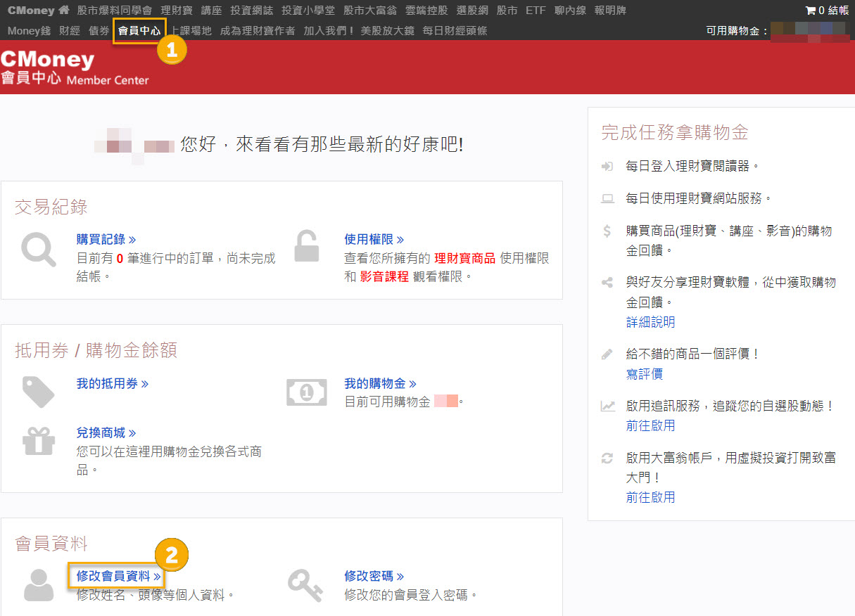855x616 pixels.
Task: Click the pencil icon for 給不錯的商品一個評價
Action: pos(607,354)
